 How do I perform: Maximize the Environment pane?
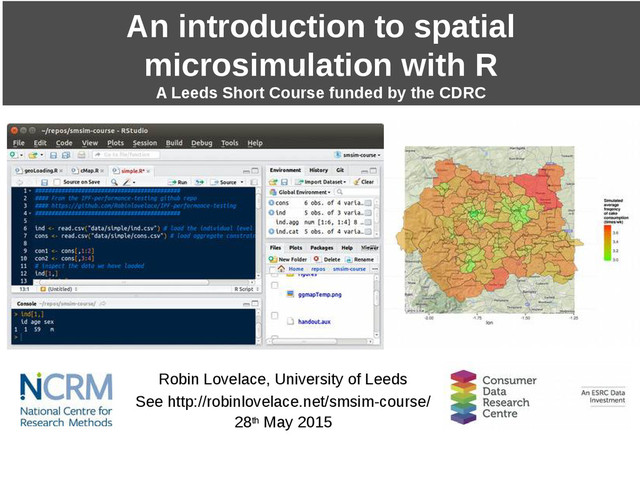click(373, 171)
